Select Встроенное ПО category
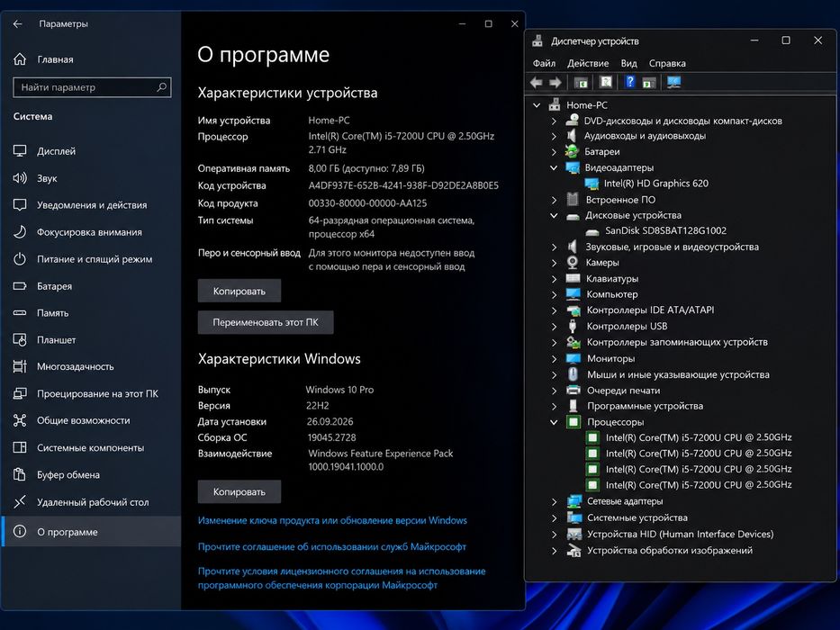 620,200
